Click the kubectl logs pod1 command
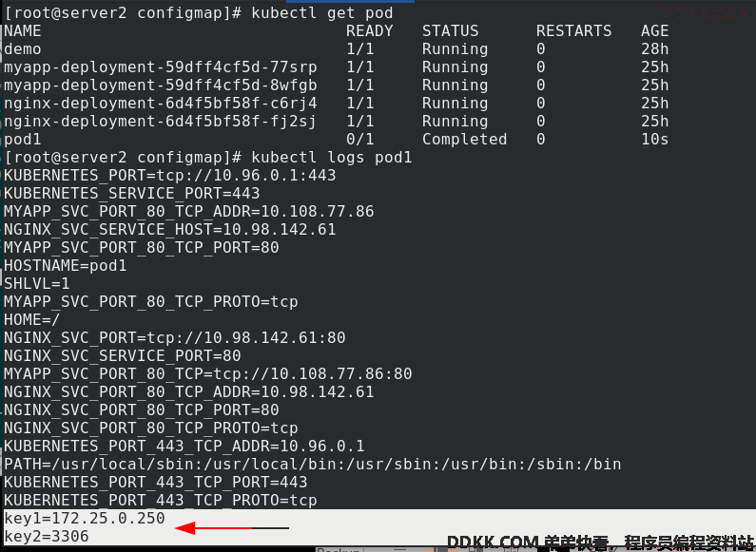This screenshot has height=552, width=756. coord(208,158)
